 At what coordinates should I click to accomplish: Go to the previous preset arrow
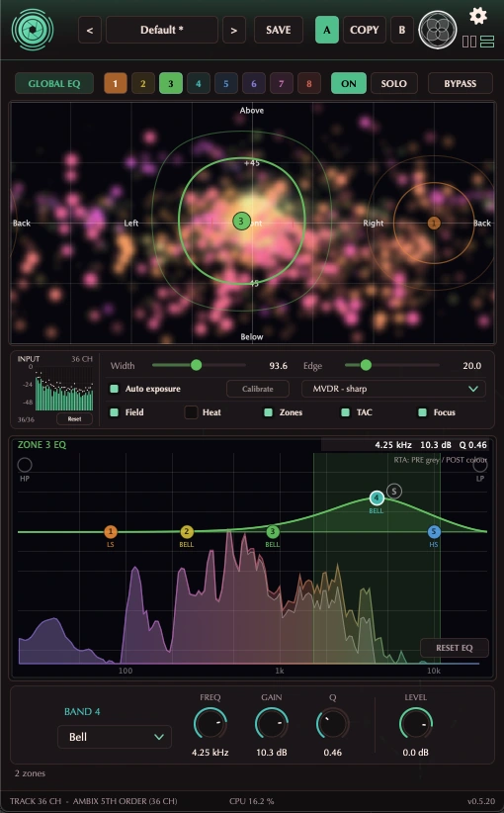[x=90, y=30]
